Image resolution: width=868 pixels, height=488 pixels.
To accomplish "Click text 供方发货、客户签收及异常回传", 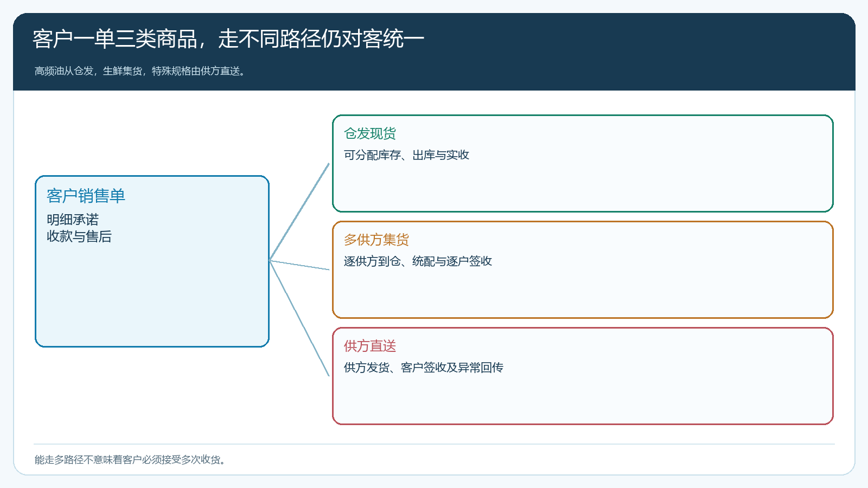I will (x=424, y=368).
